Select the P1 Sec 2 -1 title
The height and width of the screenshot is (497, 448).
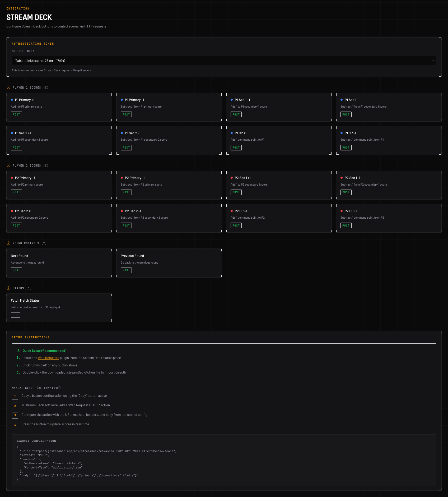[x=133, y=133]
